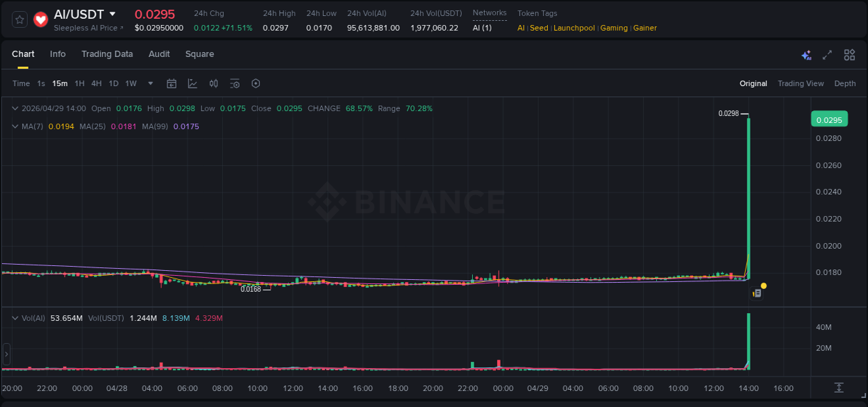Open the AI/USDT pair selector dropdown
This screenshot has width=868, height=407.
click(112, 14)
